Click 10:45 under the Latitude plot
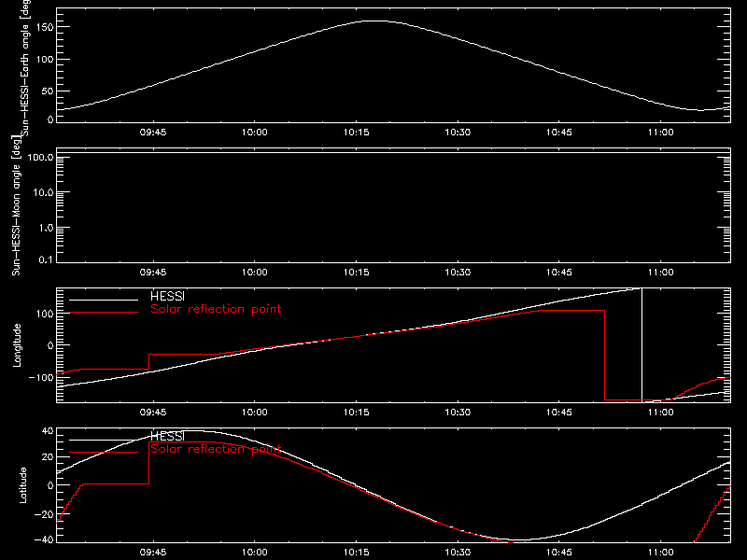Image resolution: width=747 pixels, height=560 pixels. (x=559, y=553)
